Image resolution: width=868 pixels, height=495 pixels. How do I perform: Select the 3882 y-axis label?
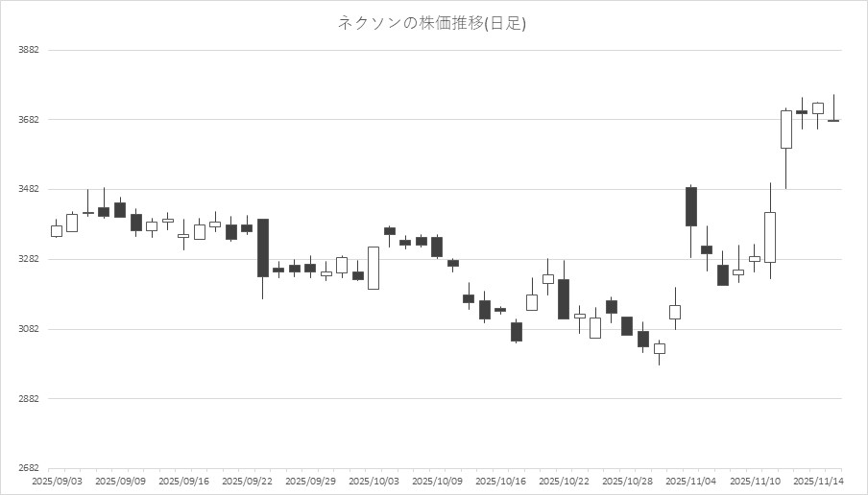tap(28, 50)
